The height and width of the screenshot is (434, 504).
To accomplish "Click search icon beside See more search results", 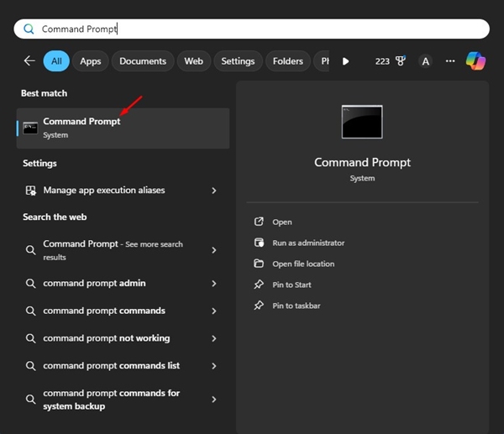I will click(30, 250).
